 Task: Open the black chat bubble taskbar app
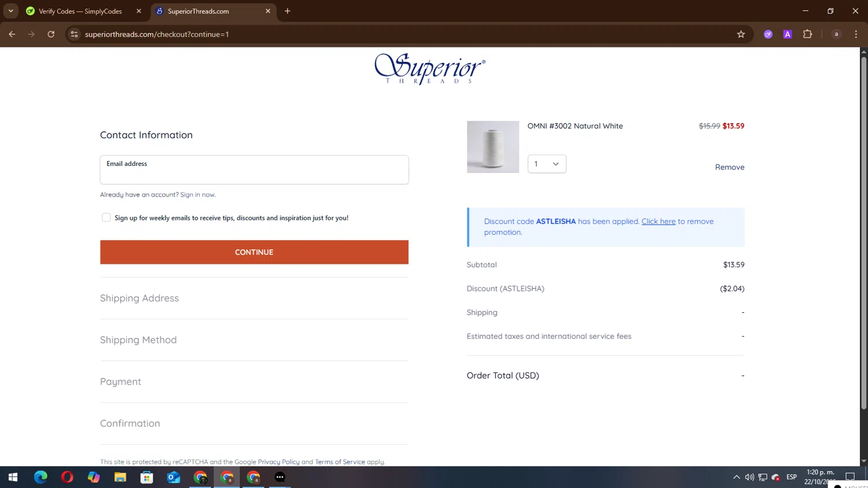pos(280,477)
